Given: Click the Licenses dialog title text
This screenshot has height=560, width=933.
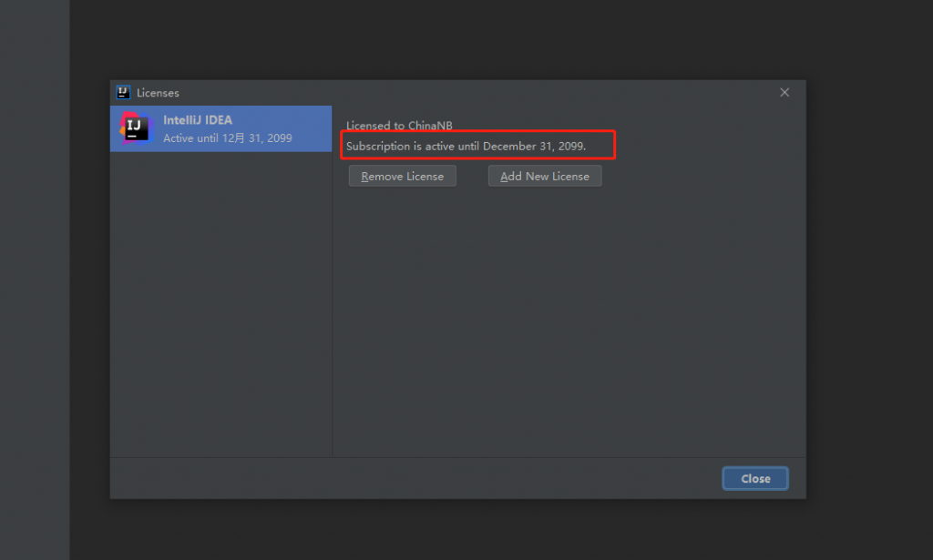Looking at the screenshot, I should 158,93.
